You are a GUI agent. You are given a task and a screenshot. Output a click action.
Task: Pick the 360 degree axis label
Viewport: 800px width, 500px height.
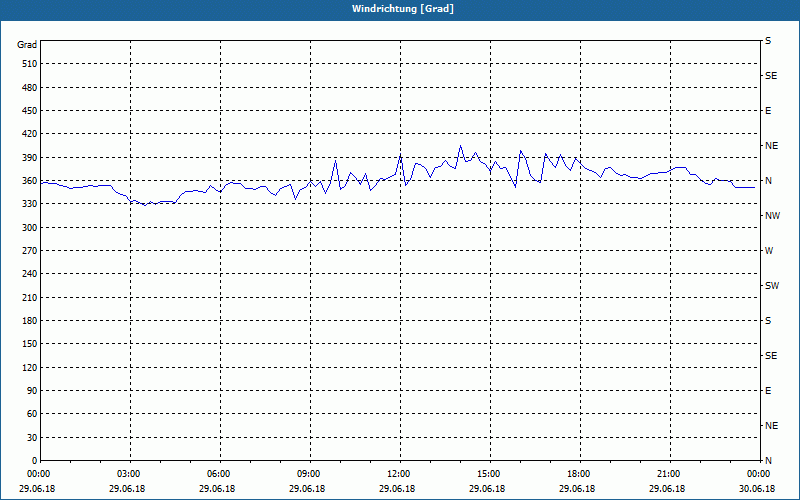pyautogui.click(x=30, y=181)
